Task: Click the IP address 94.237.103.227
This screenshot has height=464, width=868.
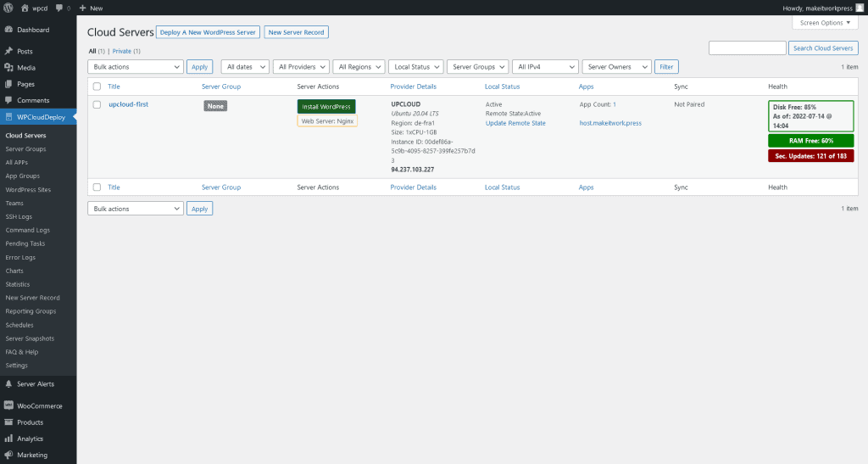Action: pyautogui.click(x=413, y=170)
